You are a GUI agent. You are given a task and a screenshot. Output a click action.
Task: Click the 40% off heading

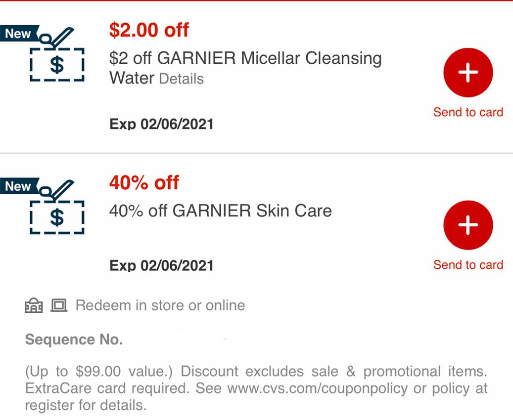click(x=144, y=183)
